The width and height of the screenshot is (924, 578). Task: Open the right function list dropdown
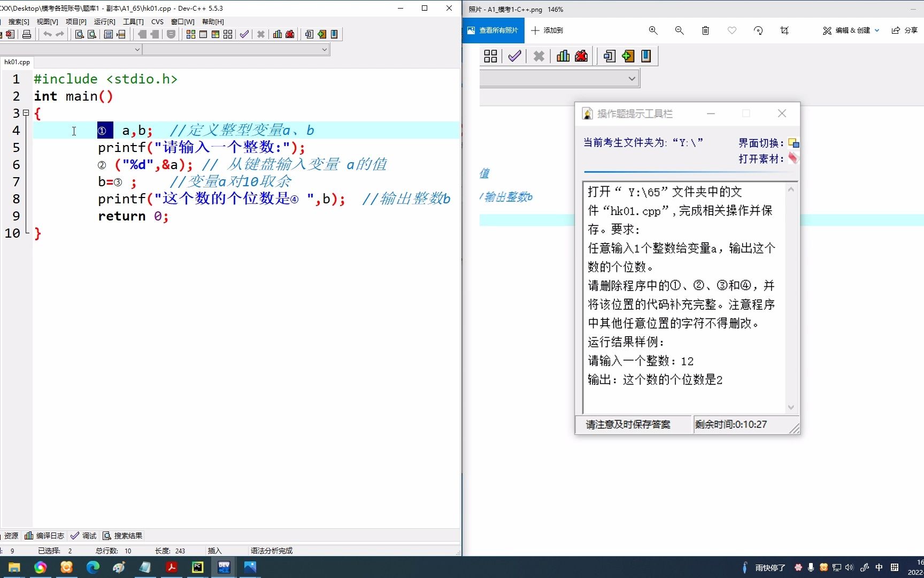[x=324, y=49]
